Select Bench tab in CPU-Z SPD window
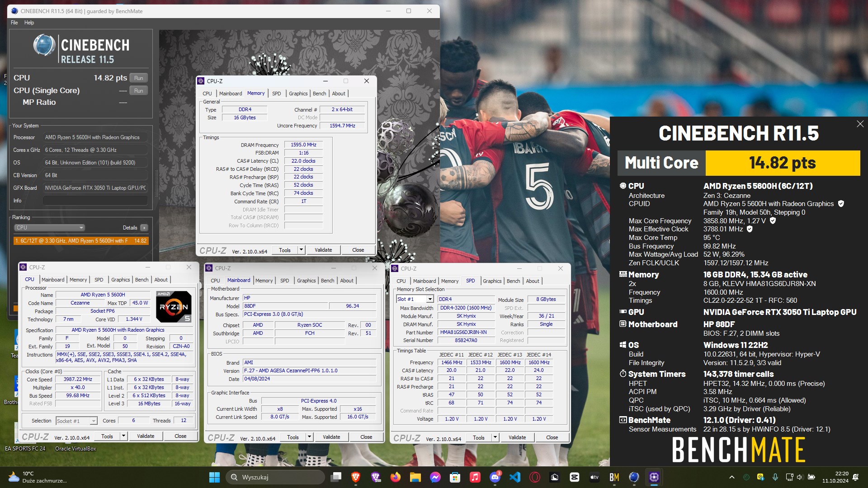This screenshot has height=488, width=868. 513,281
